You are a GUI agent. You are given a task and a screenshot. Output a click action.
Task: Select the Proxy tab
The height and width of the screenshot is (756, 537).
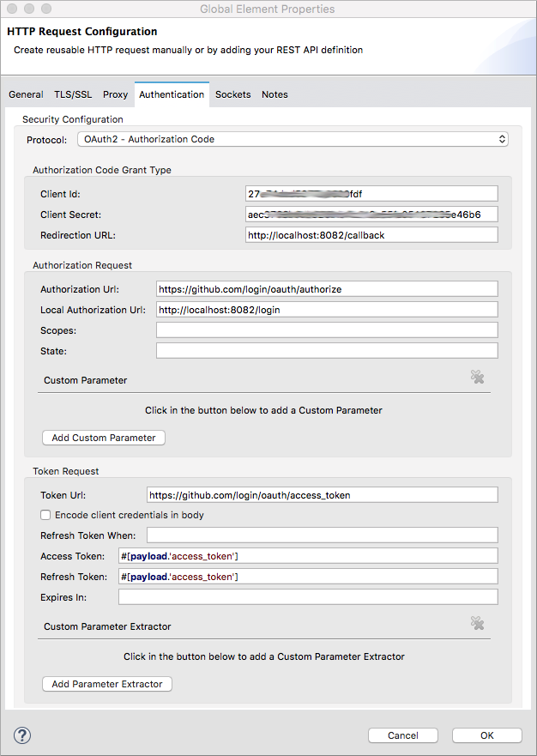(115, 94)
